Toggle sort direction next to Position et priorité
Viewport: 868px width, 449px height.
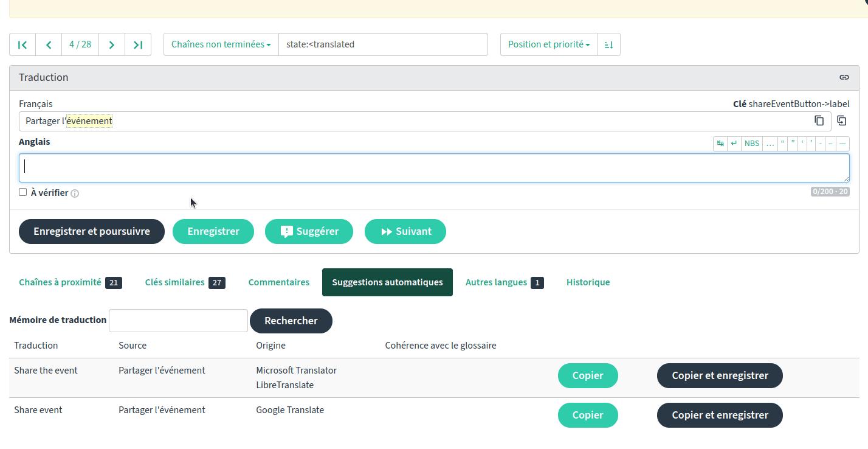point(609,44)
